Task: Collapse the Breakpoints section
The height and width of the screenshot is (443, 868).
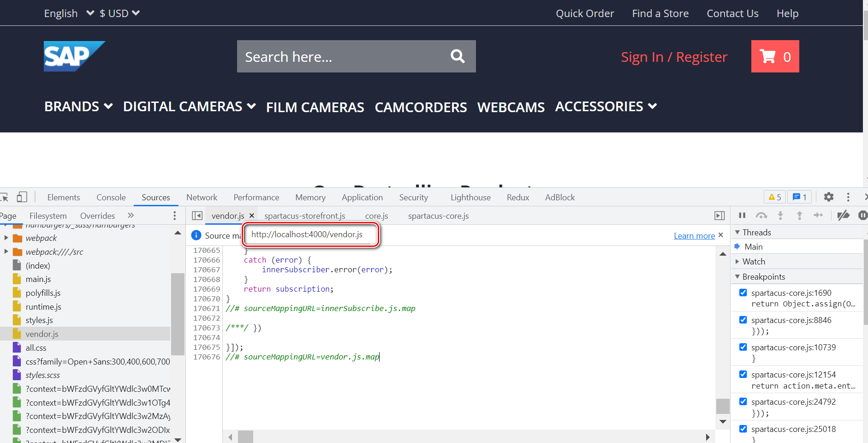Action: [737, 277]
